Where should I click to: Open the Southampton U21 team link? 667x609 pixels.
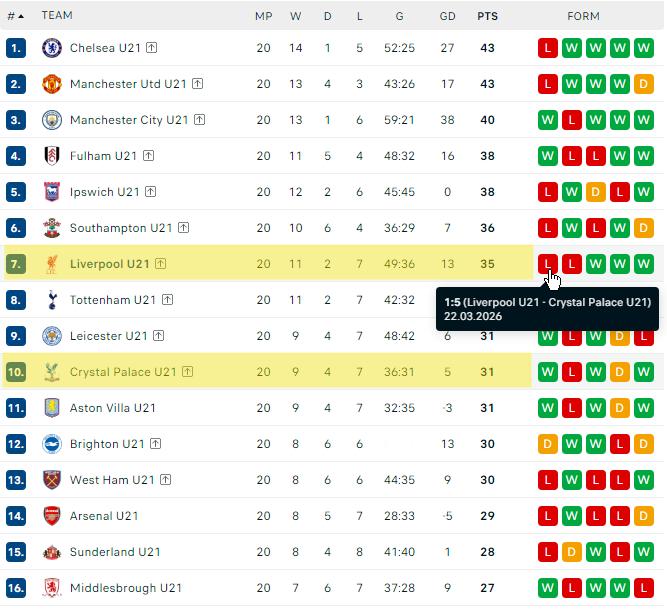pos(121,228)
